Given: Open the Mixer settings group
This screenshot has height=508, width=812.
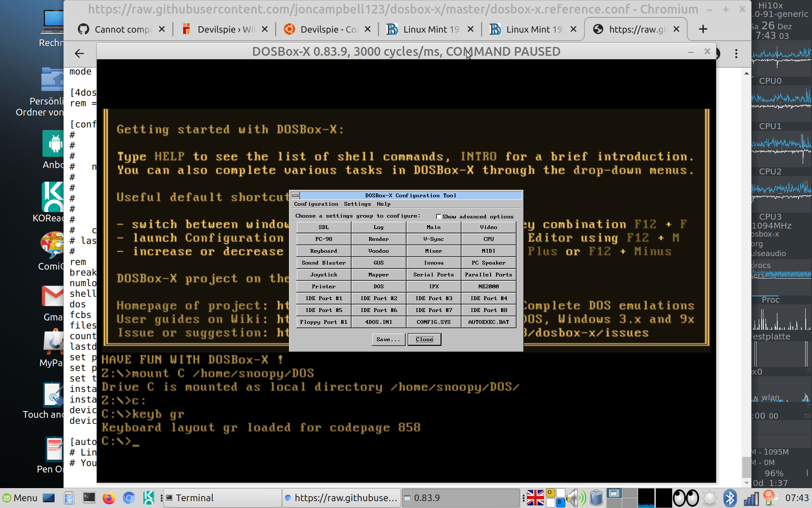Looking at the screenshot, I should pos(433,251).
